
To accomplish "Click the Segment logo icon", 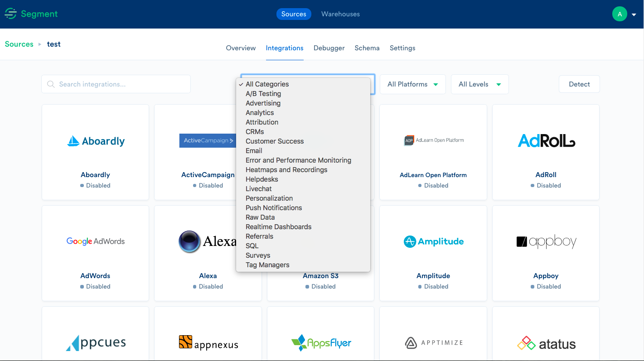I will click(x=11, y=14).
